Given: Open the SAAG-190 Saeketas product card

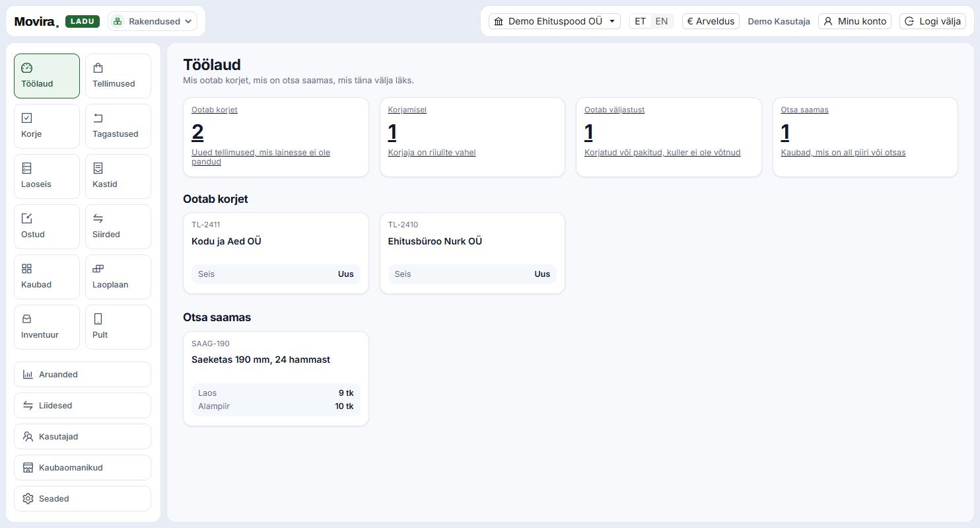Looking at the screenshot, I should point(276,379).
